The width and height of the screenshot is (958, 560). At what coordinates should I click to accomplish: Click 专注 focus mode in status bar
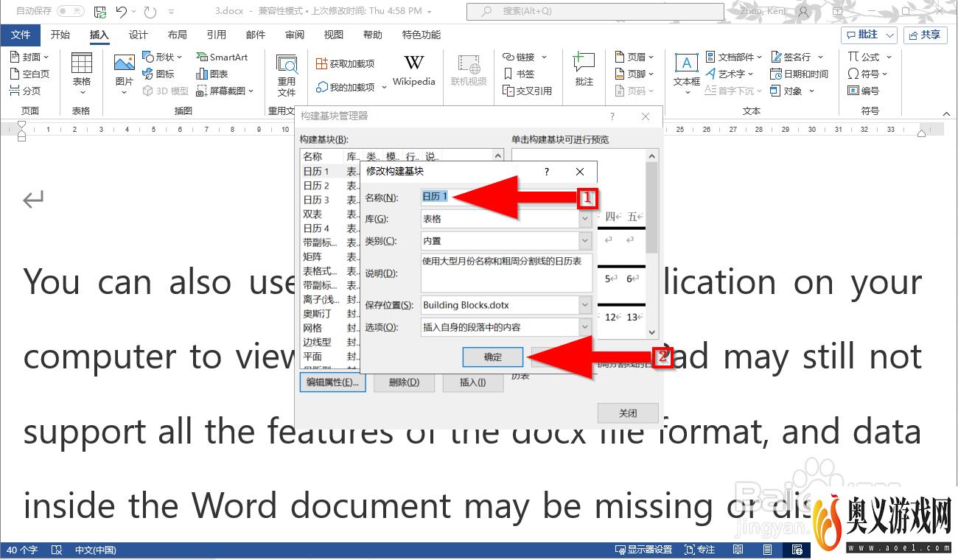point(699,550)
